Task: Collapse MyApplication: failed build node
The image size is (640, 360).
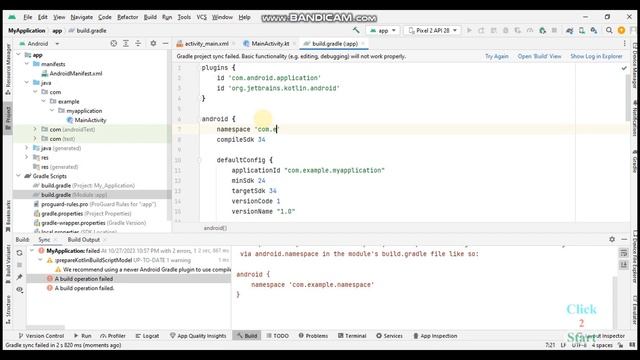Action: [33, 251]
